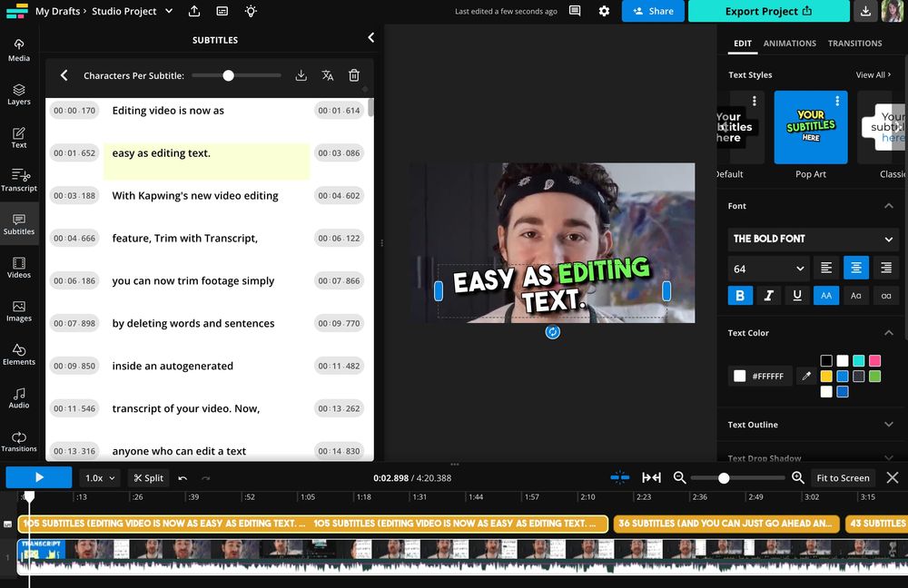Viewport: 908px width, 588px height.
Task: Open the Elements panel
Action: coord(18,354)
